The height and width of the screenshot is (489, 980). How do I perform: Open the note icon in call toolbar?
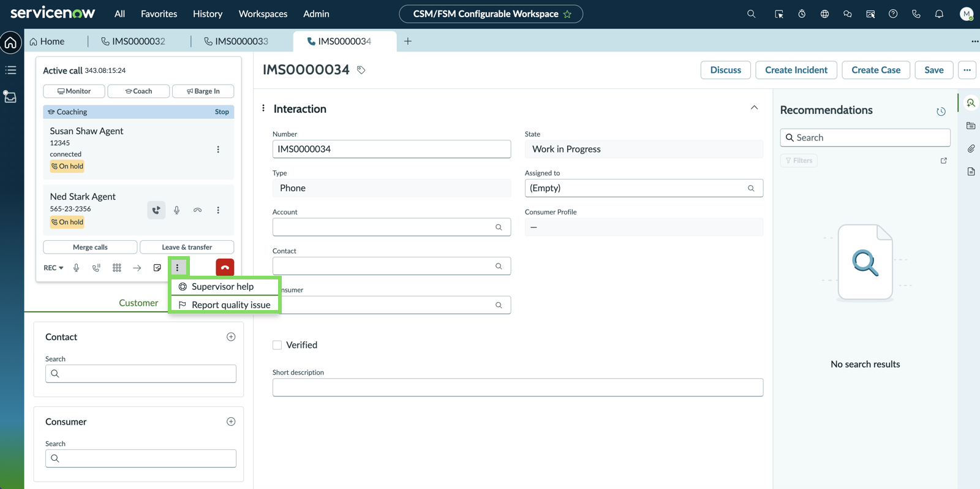pyautogui.click(x=157, y=268)
